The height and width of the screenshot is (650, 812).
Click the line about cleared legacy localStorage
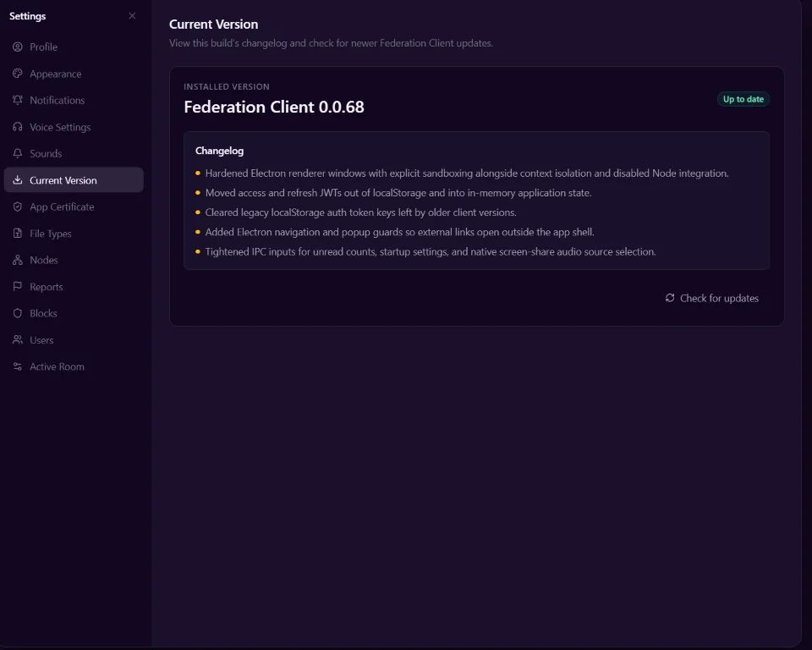pos(360,212)
